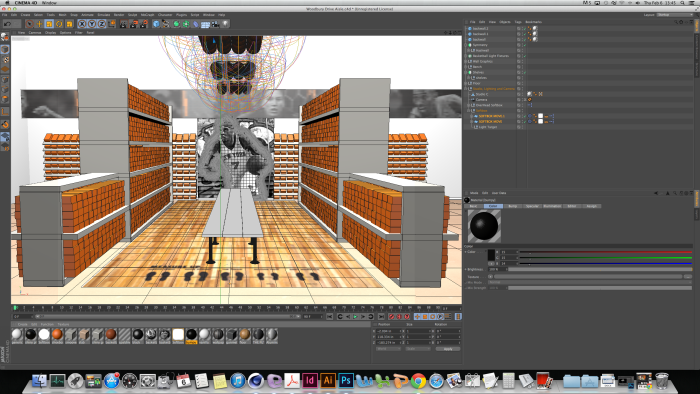Switch to material Bump tab

pyautogui.click(x=512, y=206)
